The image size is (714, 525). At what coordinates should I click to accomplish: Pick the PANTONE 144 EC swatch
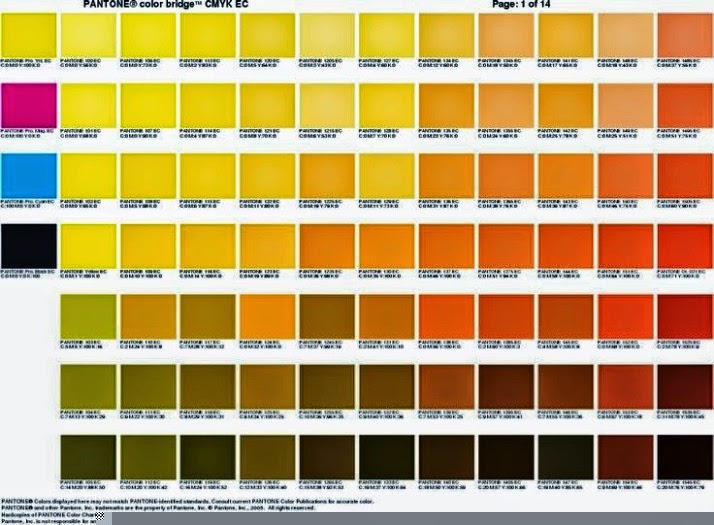click(566, 246)
